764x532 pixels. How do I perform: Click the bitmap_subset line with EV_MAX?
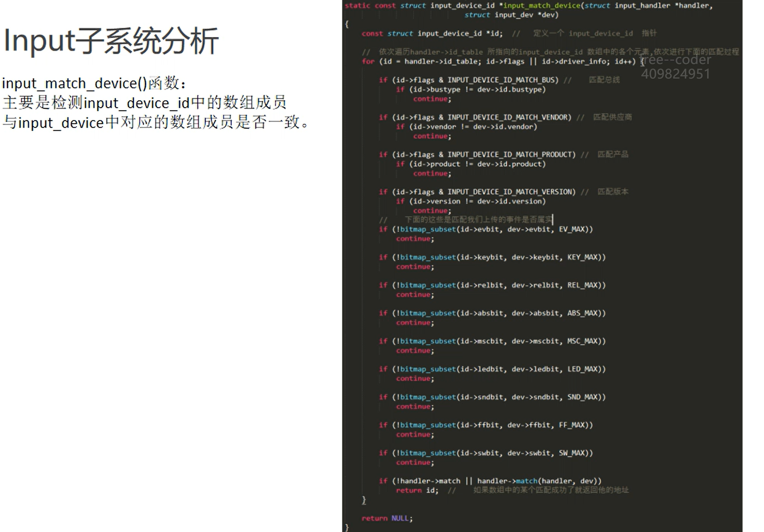(x=486, y=229)
